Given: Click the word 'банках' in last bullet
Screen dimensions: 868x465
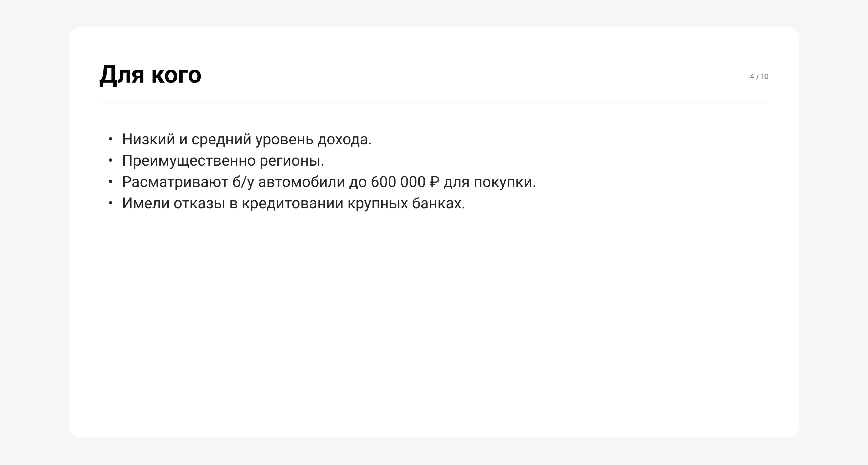Looking at the screenshot, I should pyautogui.click(x=436, y=203).
